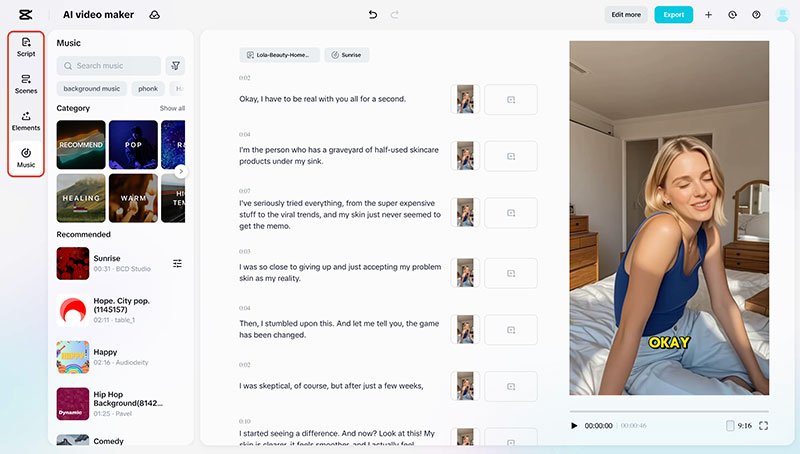The image size is (800, 454).
Task: Open the Scenes panel
Action: point(26,84)
